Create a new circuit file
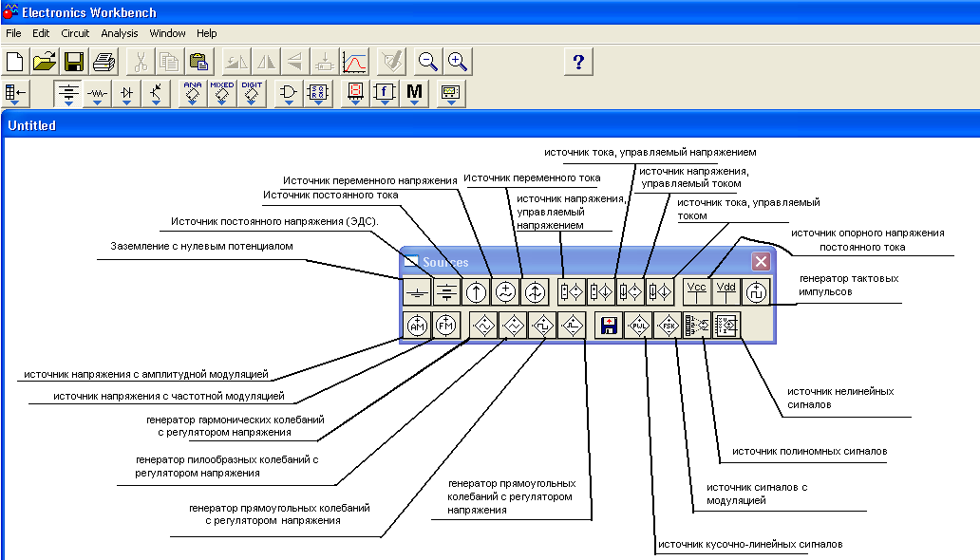This screenshot has width=980, height=560. pos(15,62)
